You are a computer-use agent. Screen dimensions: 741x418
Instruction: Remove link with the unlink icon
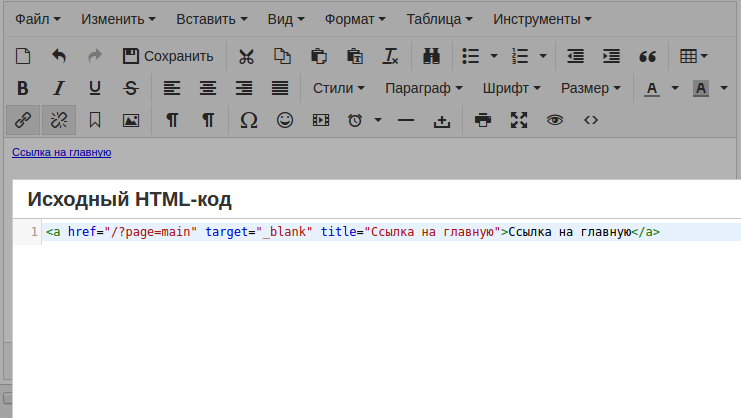pyautogui.click(x=59, y=120)
